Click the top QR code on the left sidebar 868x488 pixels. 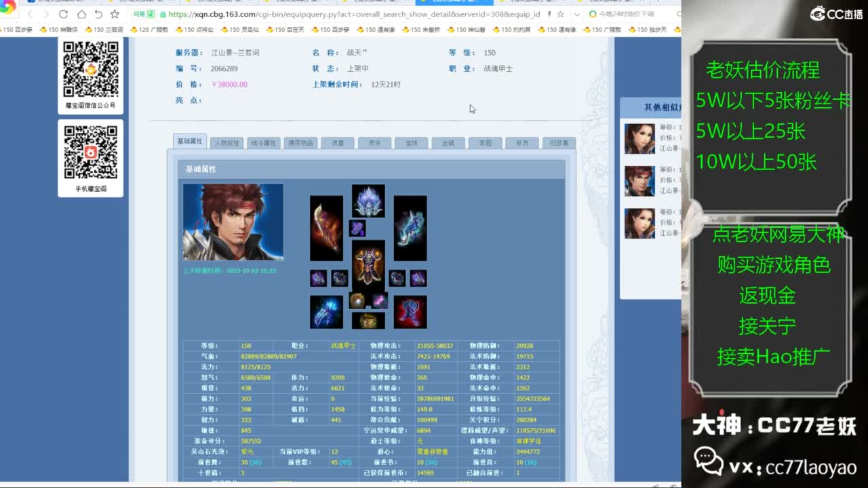pyautogui.click(x=91, y=70)
